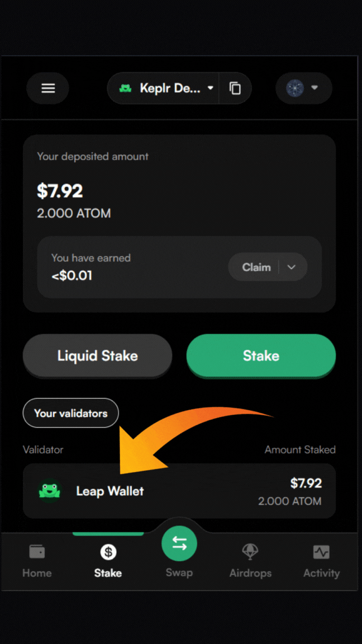Screen dimensions: 362x644
Task: Copy wallet address icon
Action: [235, 88]
